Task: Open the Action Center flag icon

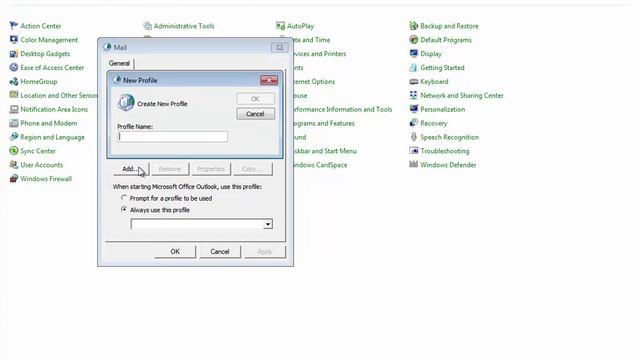Action: pyautogui.click(x=13, y=26)
